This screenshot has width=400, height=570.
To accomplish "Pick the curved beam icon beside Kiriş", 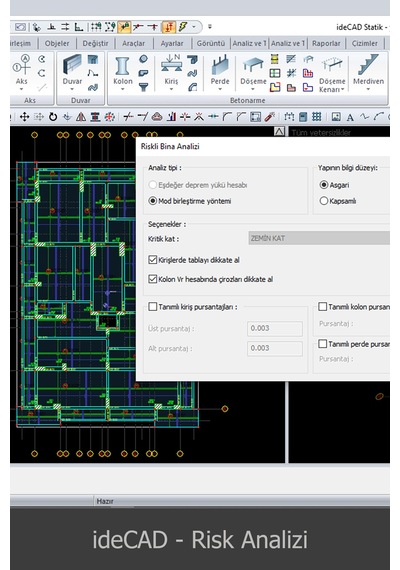I will (192, 73).
